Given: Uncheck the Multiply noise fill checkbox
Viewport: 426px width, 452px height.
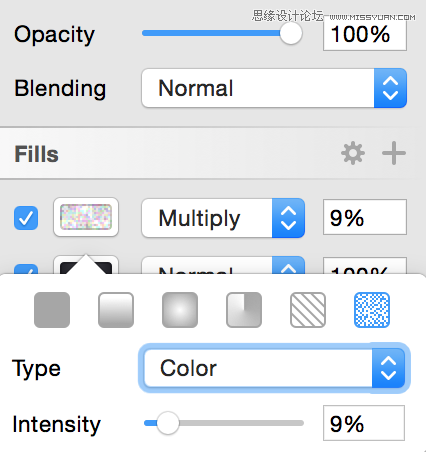Looking at the screenshot, I should (x=26, y=218).
